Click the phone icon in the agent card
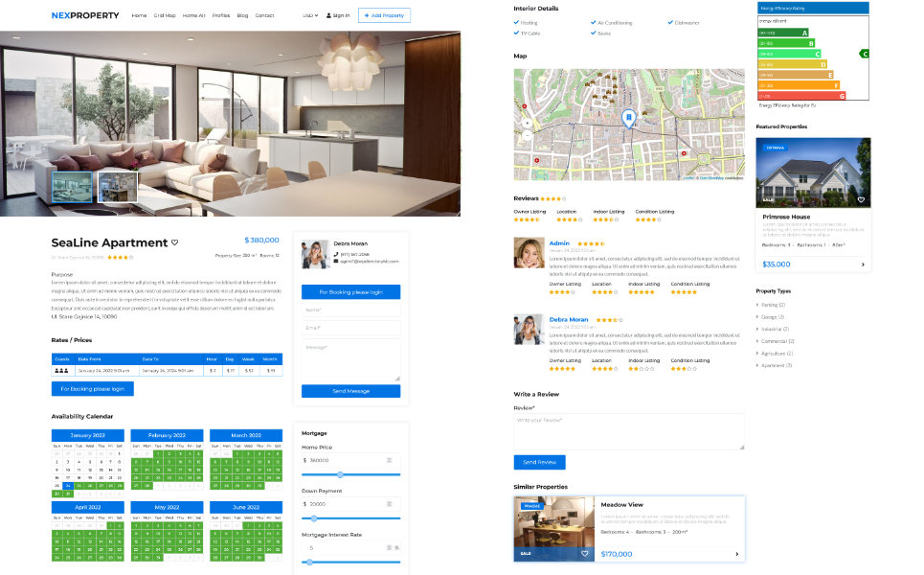 (336, 254)
